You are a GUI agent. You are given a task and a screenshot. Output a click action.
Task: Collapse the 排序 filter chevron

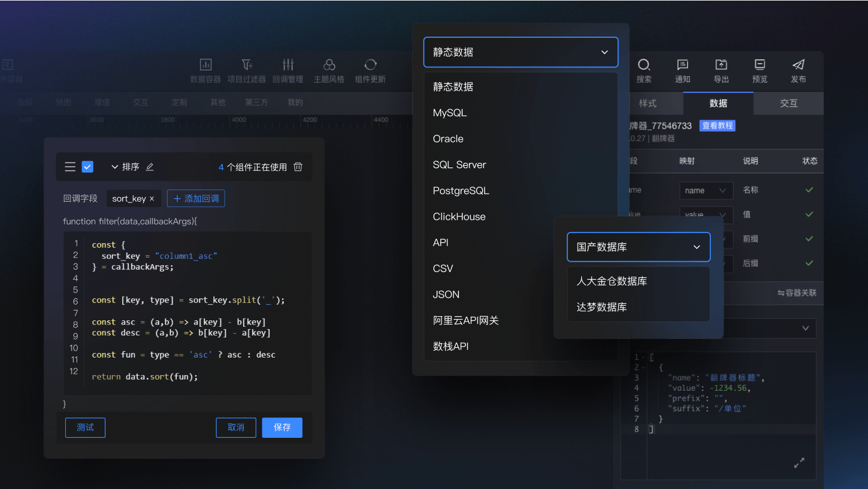coord(115,167)
